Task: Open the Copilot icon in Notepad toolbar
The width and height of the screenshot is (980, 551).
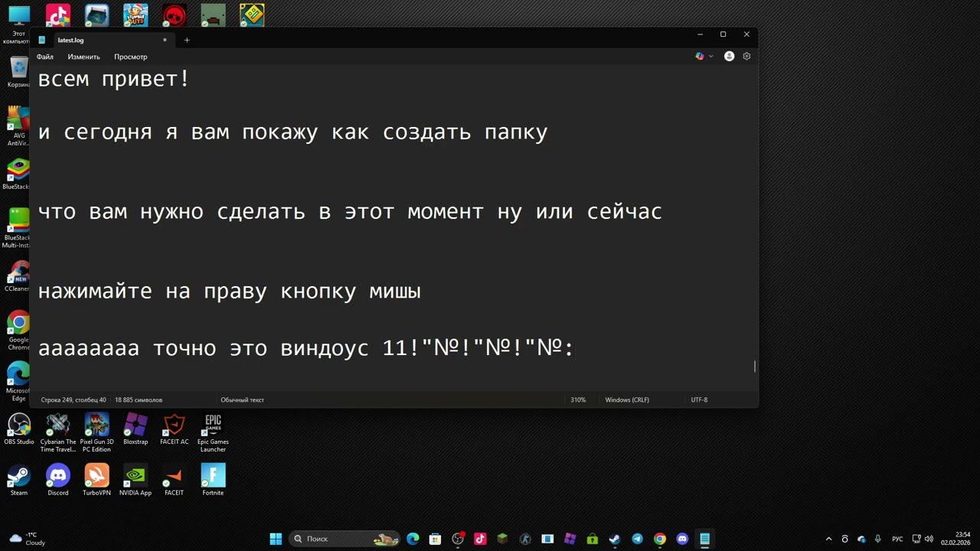Action: [x=699, y=56]
